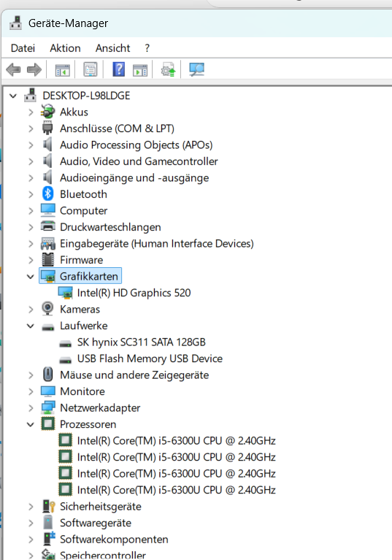
Task: Expand the Akkus category
Action: coord(31,112)
